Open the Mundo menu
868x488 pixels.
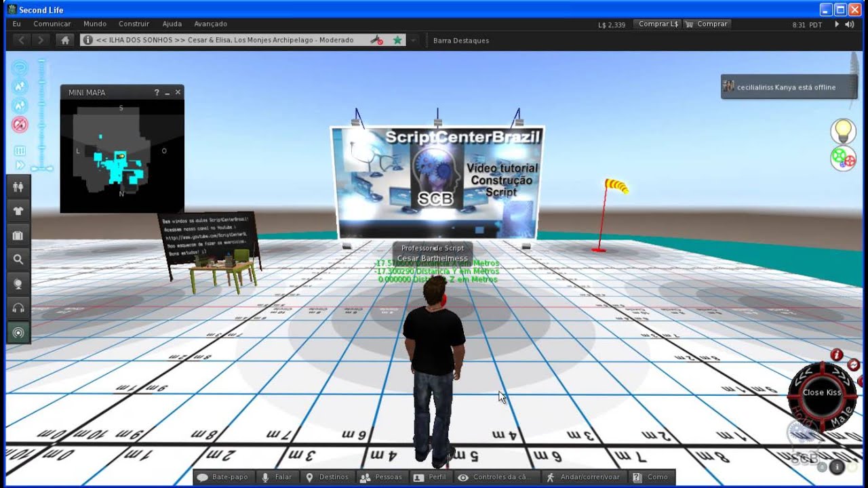pos(95,24)
